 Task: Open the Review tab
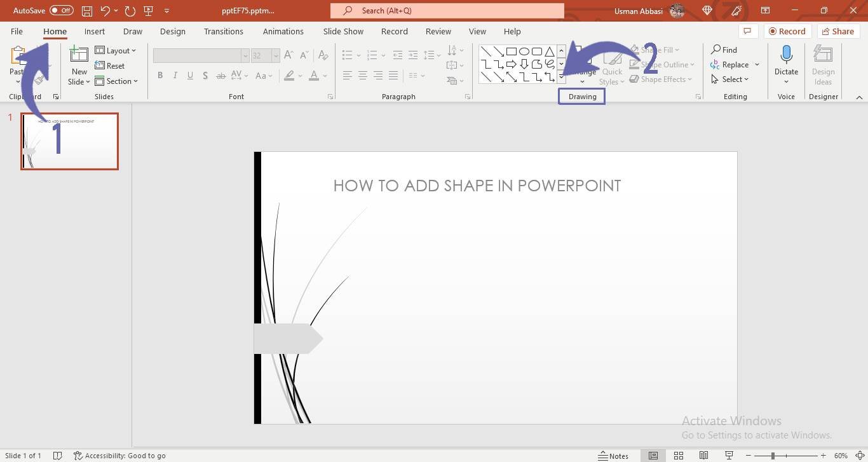[438, 31]
